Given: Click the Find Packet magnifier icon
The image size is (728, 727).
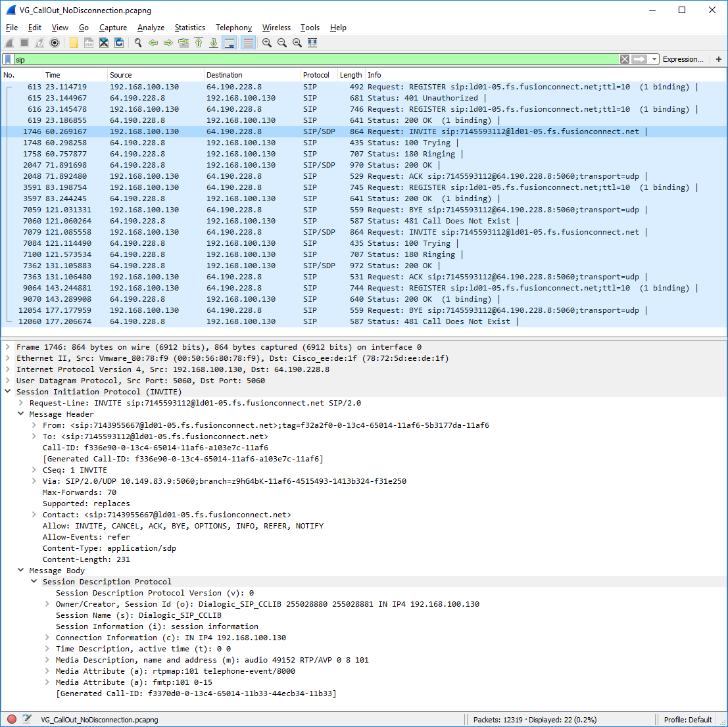Looking at the screenshot, I should coord(138,43).
